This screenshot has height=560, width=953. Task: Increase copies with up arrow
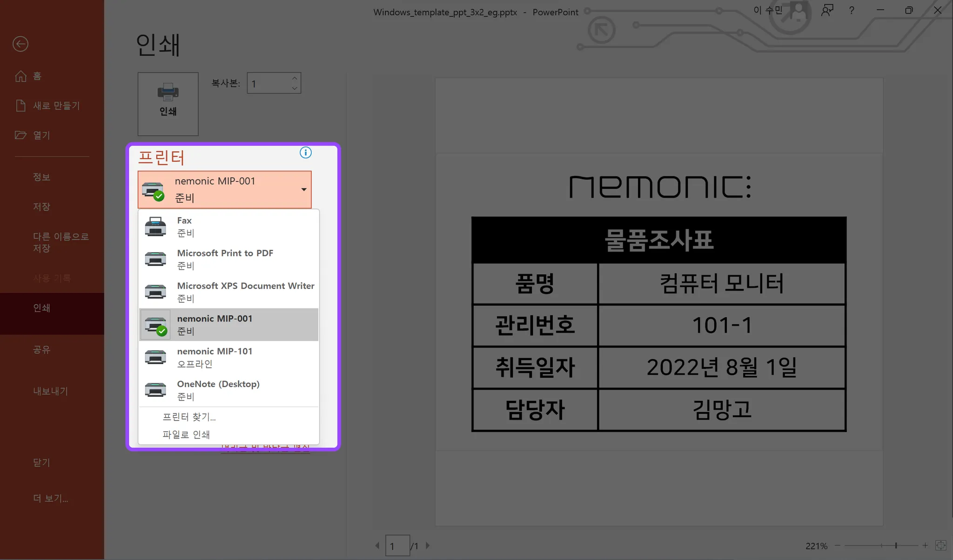pyautogui.click(x=295, y=78)
